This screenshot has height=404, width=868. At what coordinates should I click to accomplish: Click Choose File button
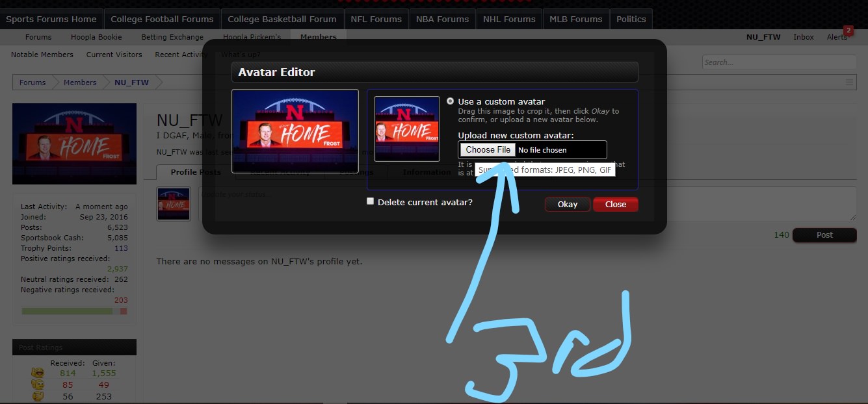coord(488,150)
